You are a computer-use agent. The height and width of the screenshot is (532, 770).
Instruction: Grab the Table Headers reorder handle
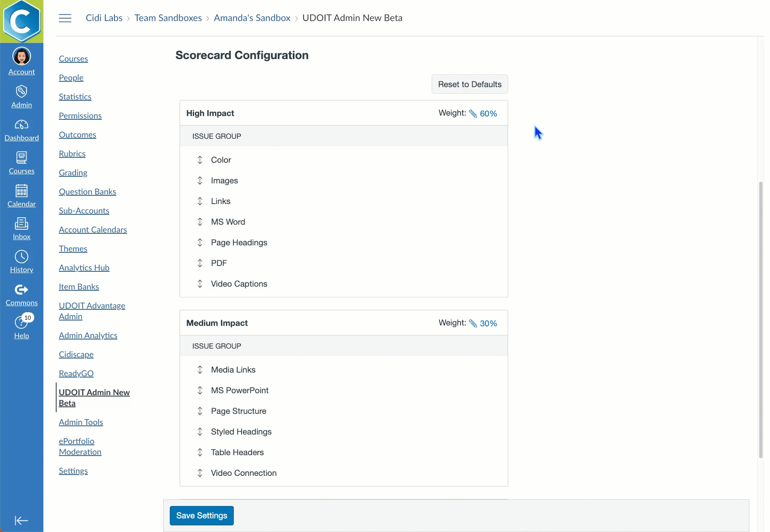pos(200,452)
